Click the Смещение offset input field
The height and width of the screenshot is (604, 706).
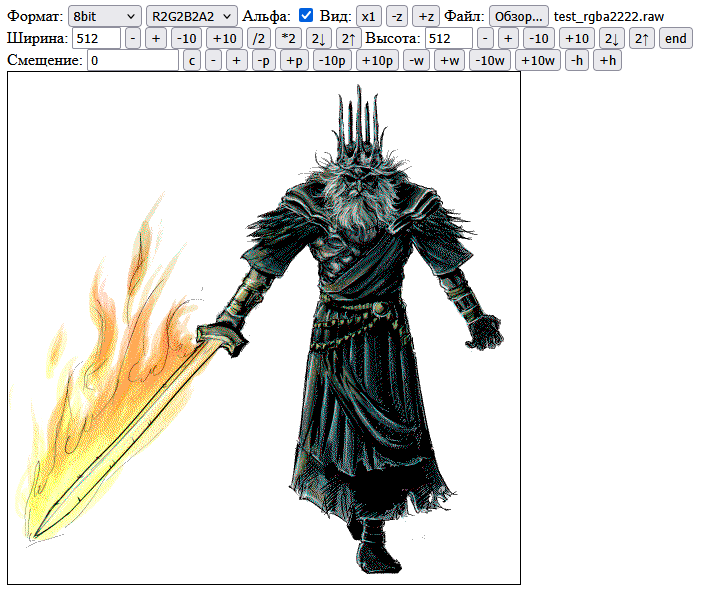click(133, 61)
